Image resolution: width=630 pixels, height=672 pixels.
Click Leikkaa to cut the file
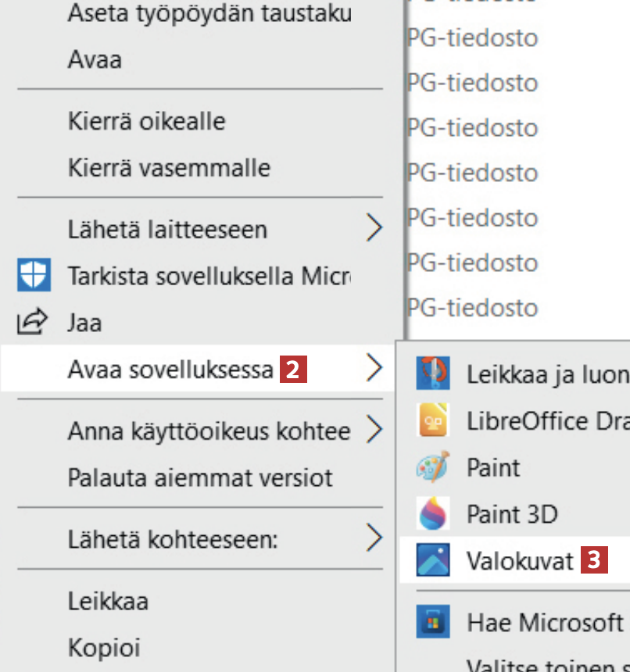[x=108, y=601]
